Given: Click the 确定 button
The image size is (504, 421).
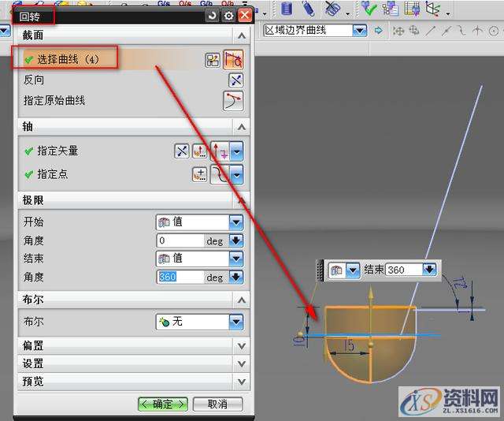Looking at the screenshot, I should (162, 404).
